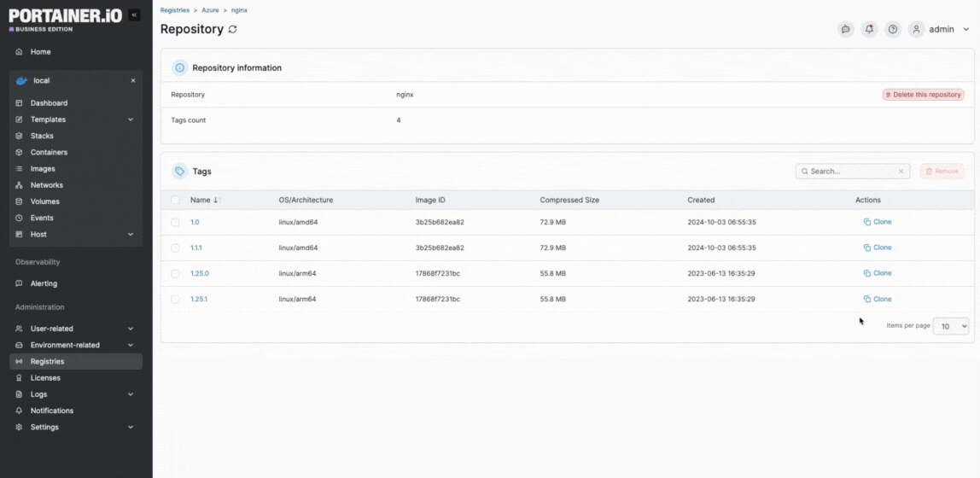The width and height of the screenshot is (980, 478).
Task: Click the admin user avatar icon
Action: tap(916, 29)
